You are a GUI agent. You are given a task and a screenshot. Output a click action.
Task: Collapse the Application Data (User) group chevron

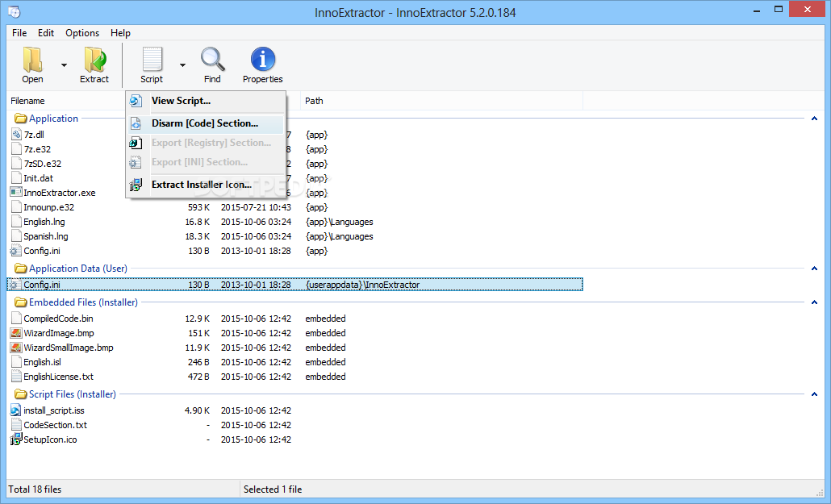point(815,269)
